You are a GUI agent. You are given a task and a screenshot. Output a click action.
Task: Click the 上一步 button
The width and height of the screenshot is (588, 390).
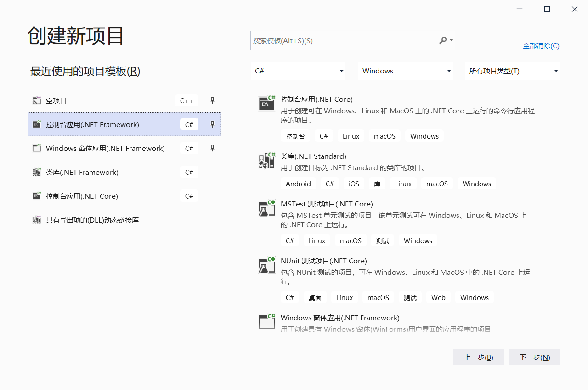coord(479,357)
